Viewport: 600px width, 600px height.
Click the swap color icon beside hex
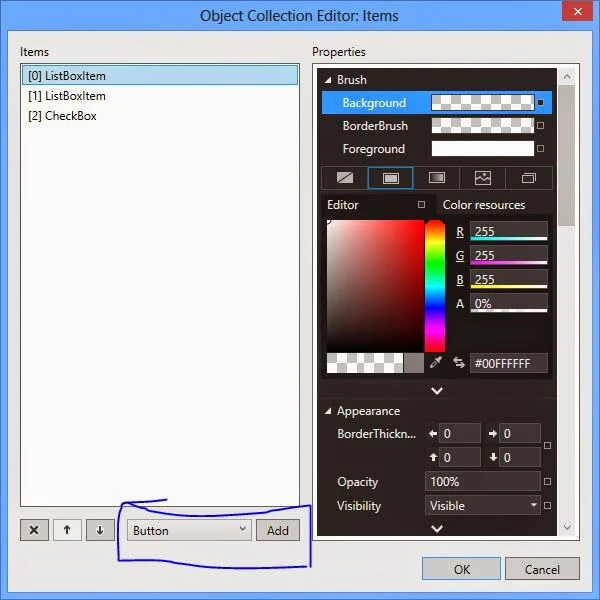(459, 362)
